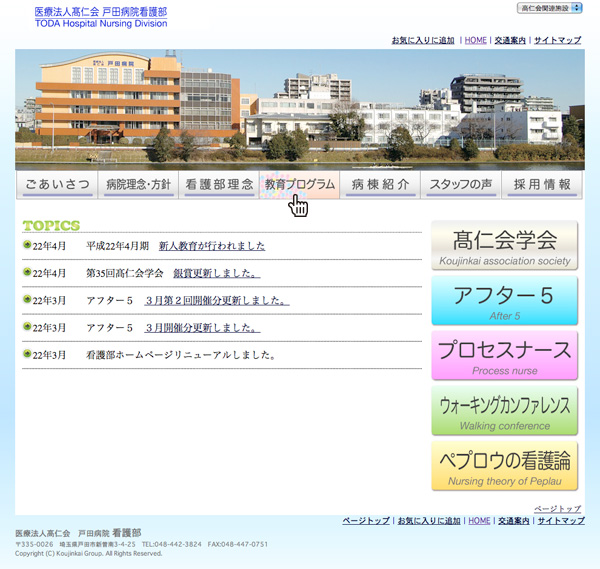Open the 高仁会関連施設 dropdown

click(550, 8)
